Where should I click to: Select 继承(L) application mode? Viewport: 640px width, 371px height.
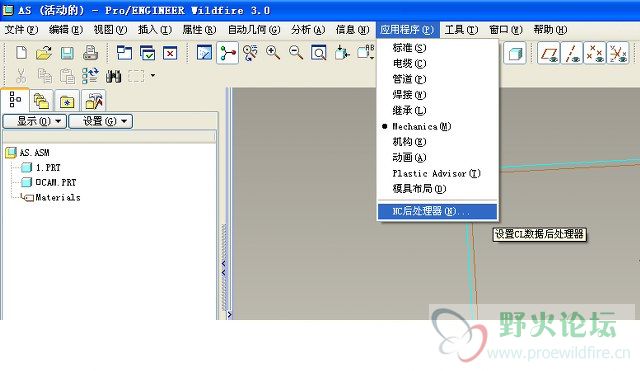coord(438,111)
